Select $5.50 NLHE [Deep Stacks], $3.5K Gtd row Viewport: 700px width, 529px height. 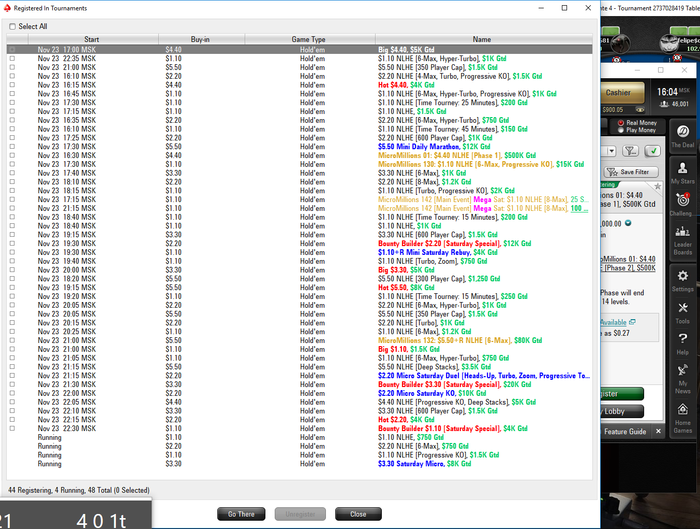tap(299, 367)
